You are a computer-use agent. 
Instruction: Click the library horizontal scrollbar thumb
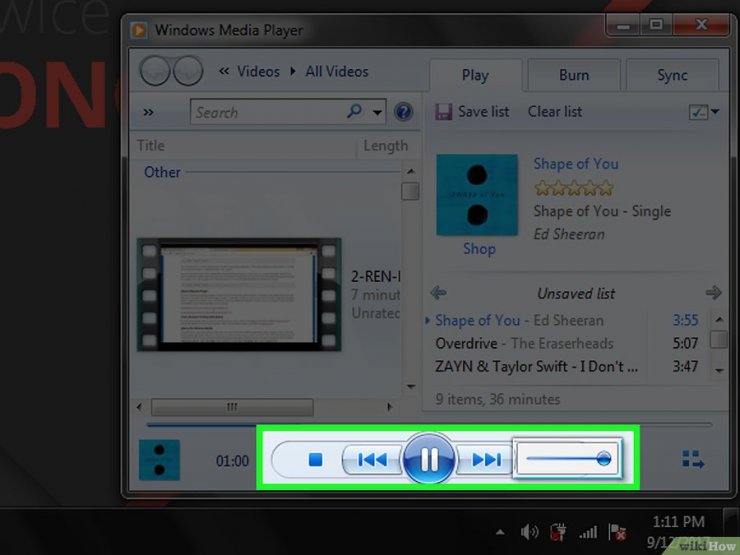[232, 407]
